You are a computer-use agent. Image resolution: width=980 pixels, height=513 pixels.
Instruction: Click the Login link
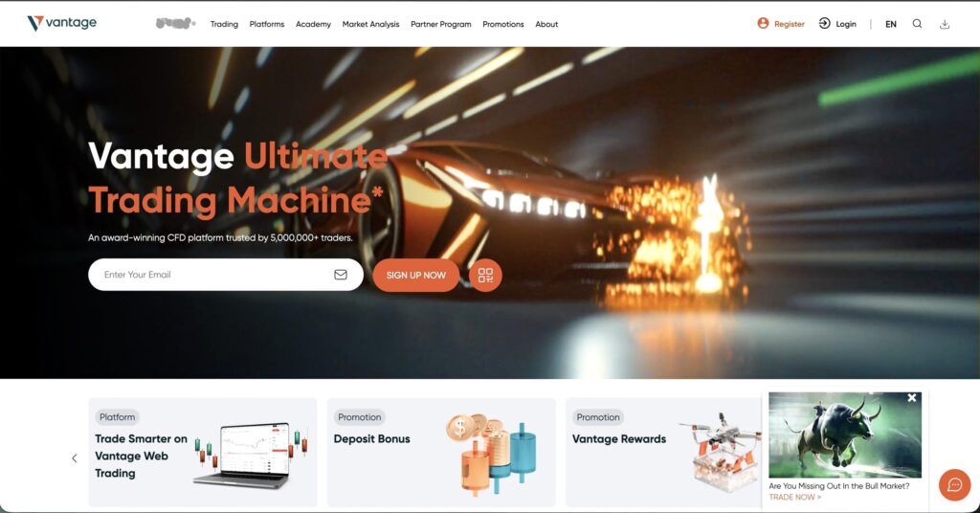pyautogui.click(x=846, y=24)
